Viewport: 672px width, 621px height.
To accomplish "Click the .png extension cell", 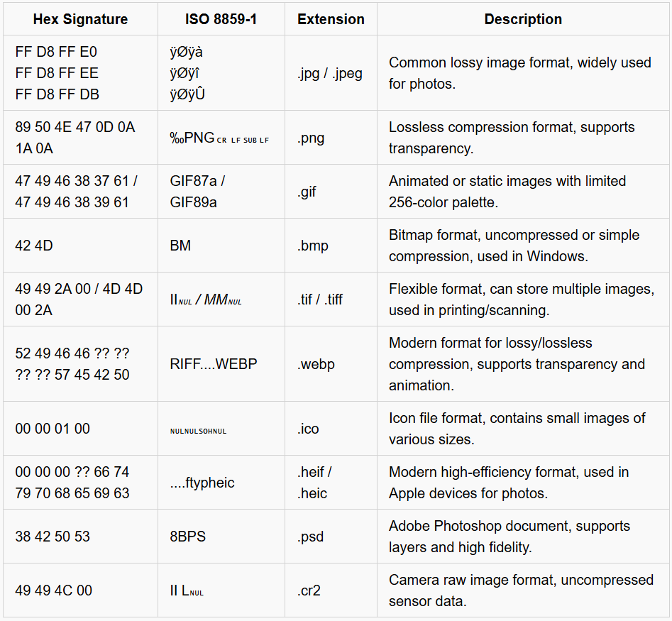I will (x=311, y=138).
